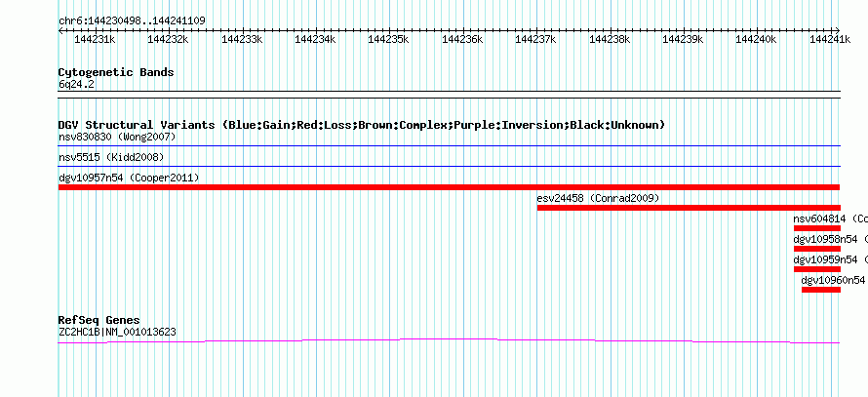868x397 pixels.
Task: Open gene ZC2HC1B|NM_001013623 label
Action: 117,333
